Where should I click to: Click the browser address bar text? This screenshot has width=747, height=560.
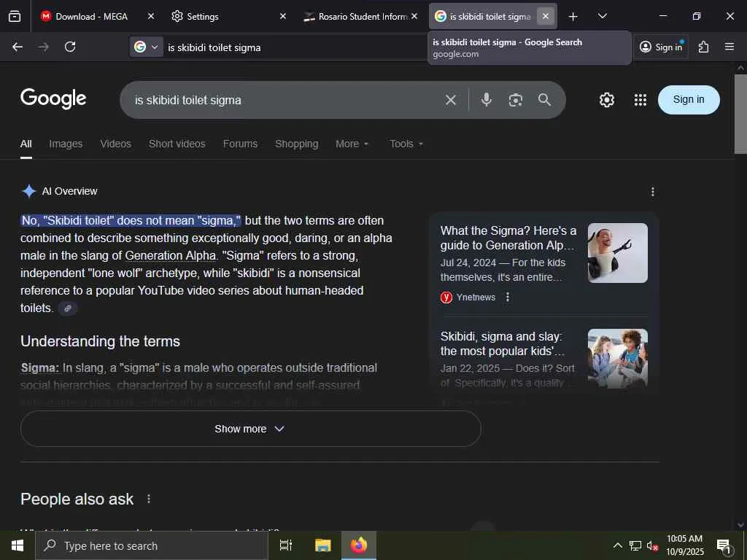point(214,47)
